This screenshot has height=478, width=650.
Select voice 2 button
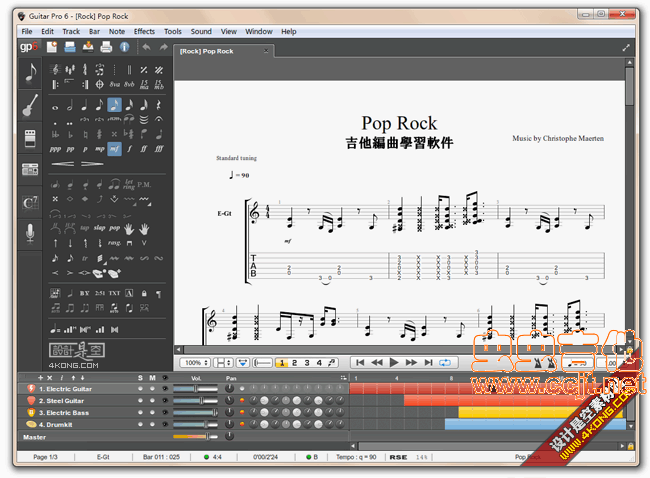click(295, 362)
